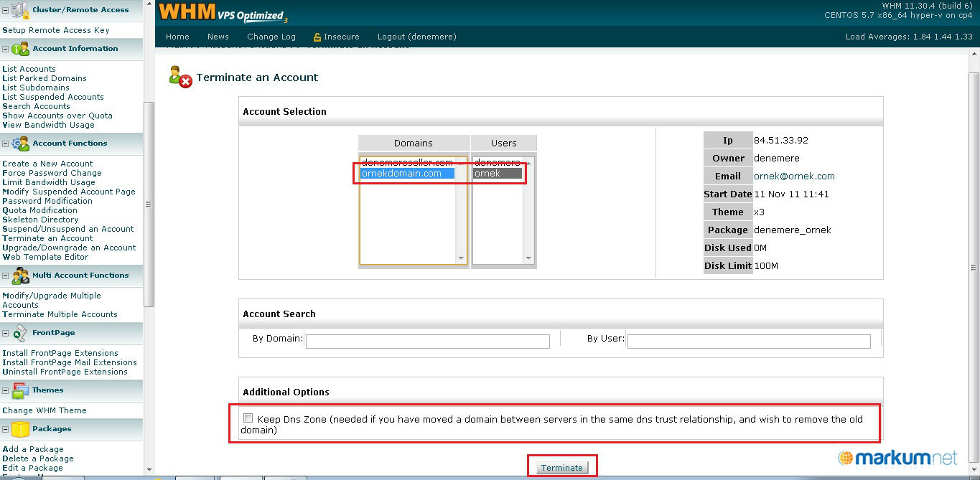Image resolution: width=980 pixels, height=480 pixels.
Task: Click the By Domain search field
Action: click(428, 342)
